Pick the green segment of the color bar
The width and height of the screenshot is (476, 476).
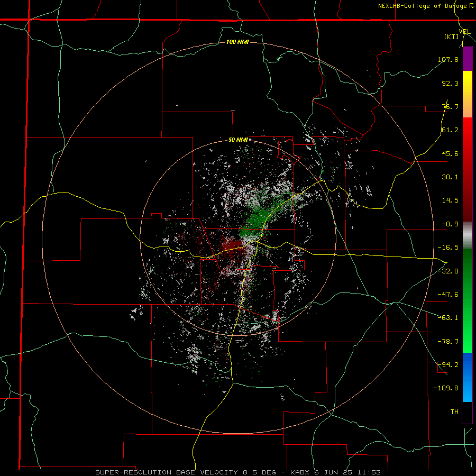467,300
